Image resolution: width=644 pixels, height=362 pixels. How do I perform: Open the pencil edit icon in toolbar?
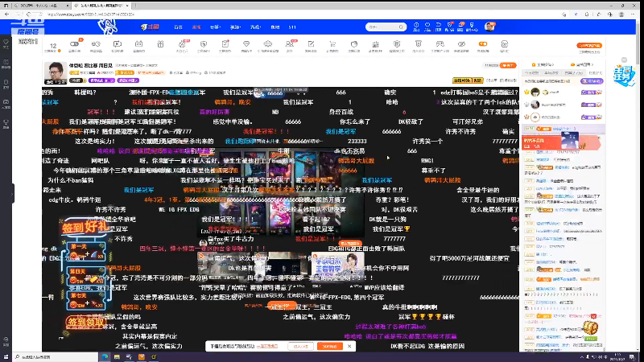[311, 44]
